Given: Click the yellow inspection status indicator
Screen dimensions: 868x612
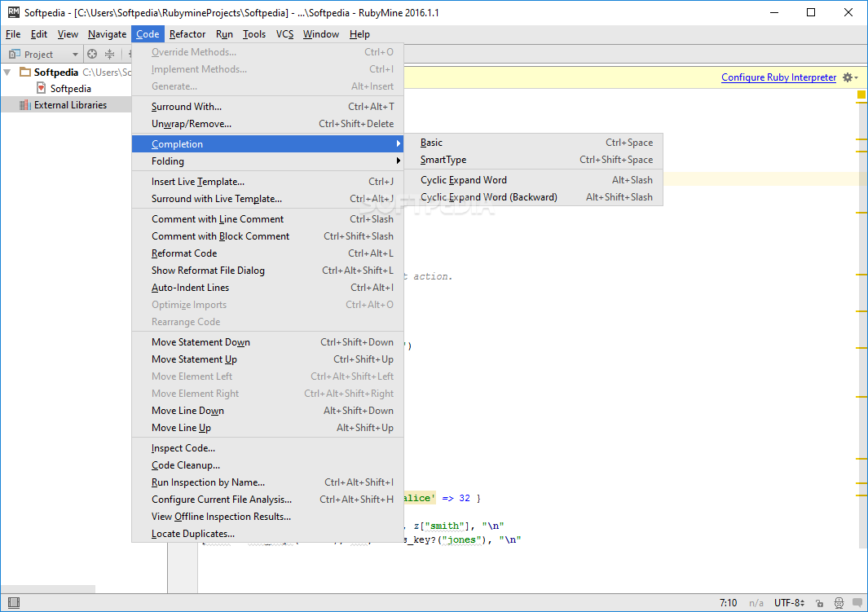Looking at the screenshot, I should coord(861,95).
